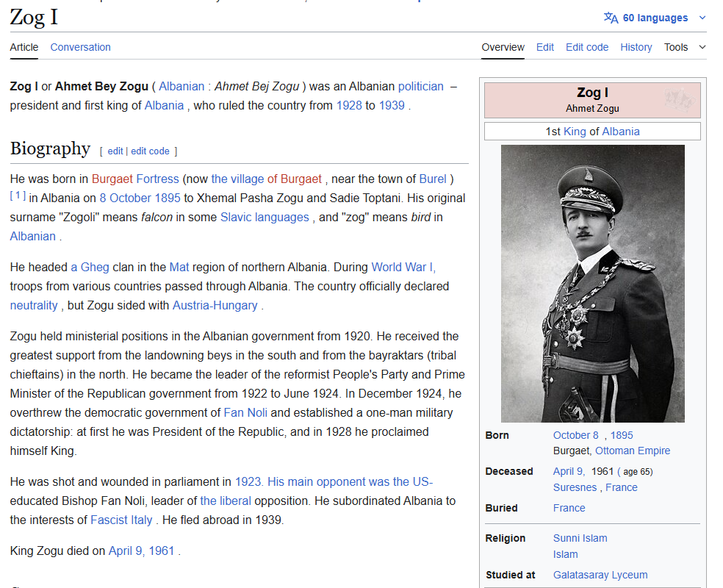
Task: Click edit code next to Biography
Action: point(150,151)
